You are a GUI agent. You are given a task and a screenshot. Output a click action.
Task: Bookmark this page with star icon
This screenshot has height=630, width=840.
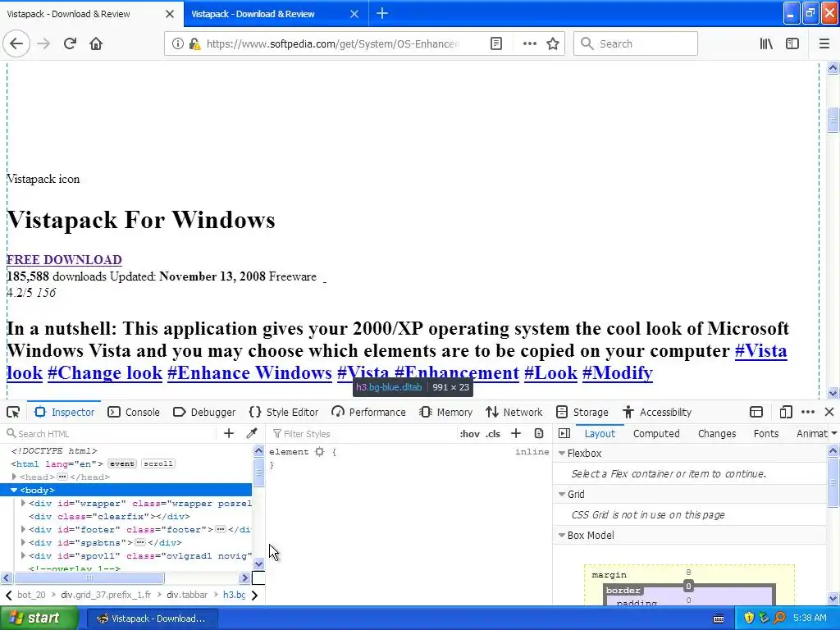coord(553,43)
